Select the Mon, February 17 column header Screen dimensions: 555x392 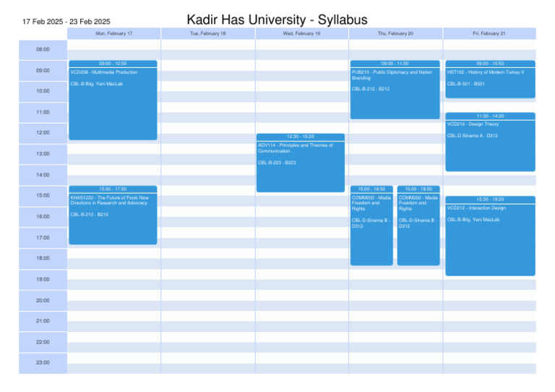pyautogui.click(x=114, y=34)
